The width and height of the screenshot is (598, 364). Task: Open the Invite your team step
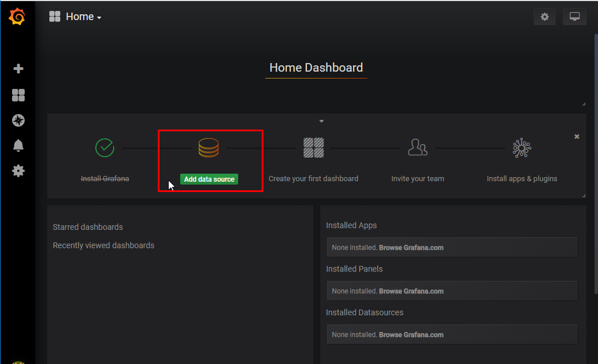418,179
